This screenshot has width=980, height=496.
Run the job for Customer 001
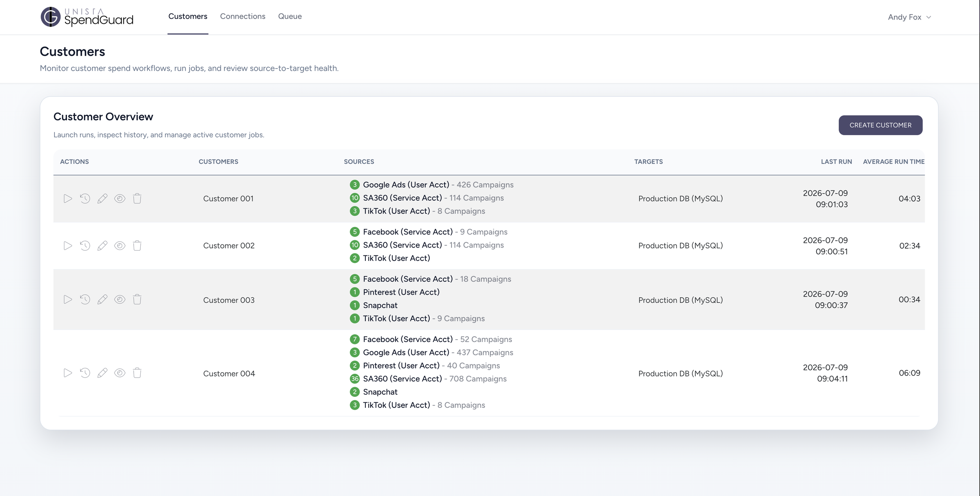tap(68, 199)
